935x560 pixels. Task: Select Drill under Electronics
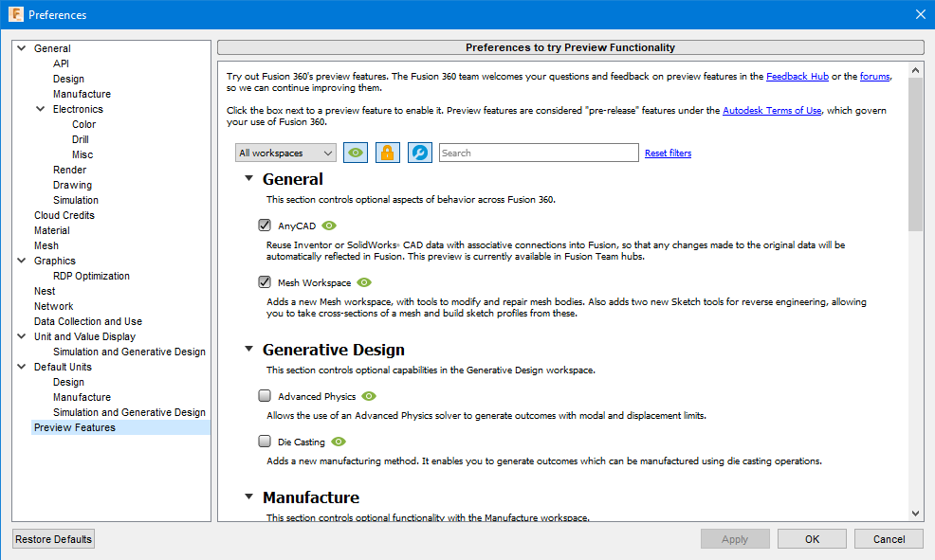pyautogui.click(x=81, y=139)
